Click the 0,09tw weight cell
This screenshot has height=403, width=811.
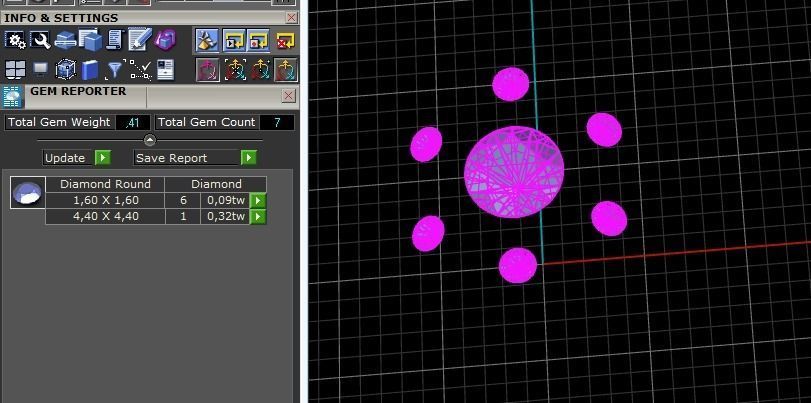click(226, 201)
